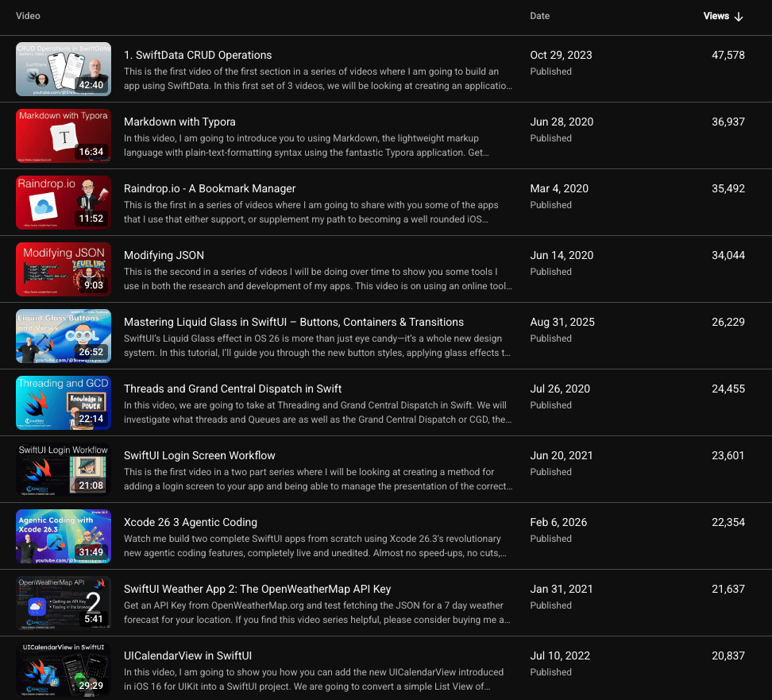Open the Modifying JSON thumbnail
772x700 pixels.
click(64, 269)
